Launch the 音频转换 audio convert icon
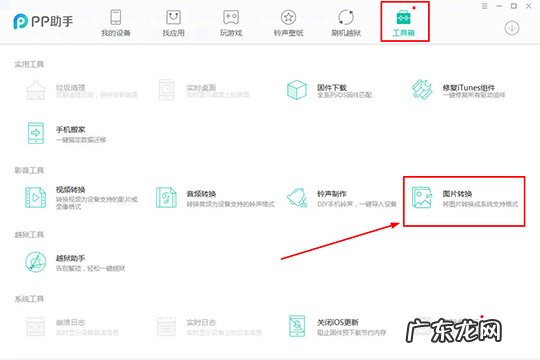The width and height of the screenshot is (540, 360). click(166, 197)
